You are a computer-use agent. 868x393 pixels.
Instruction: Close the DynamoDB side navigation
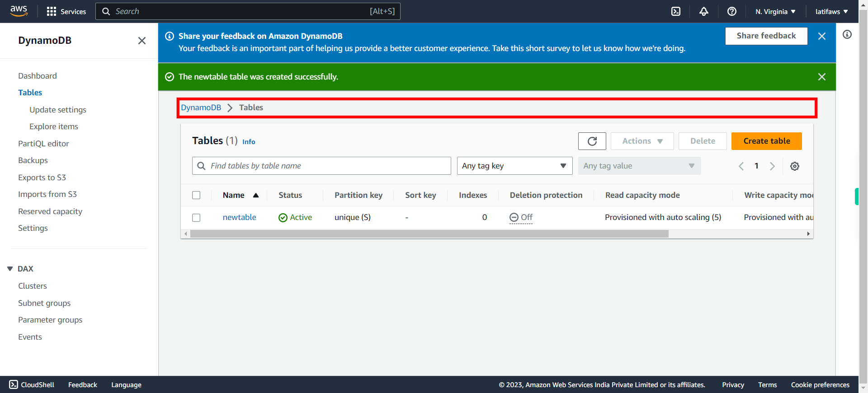coord(142,41)
